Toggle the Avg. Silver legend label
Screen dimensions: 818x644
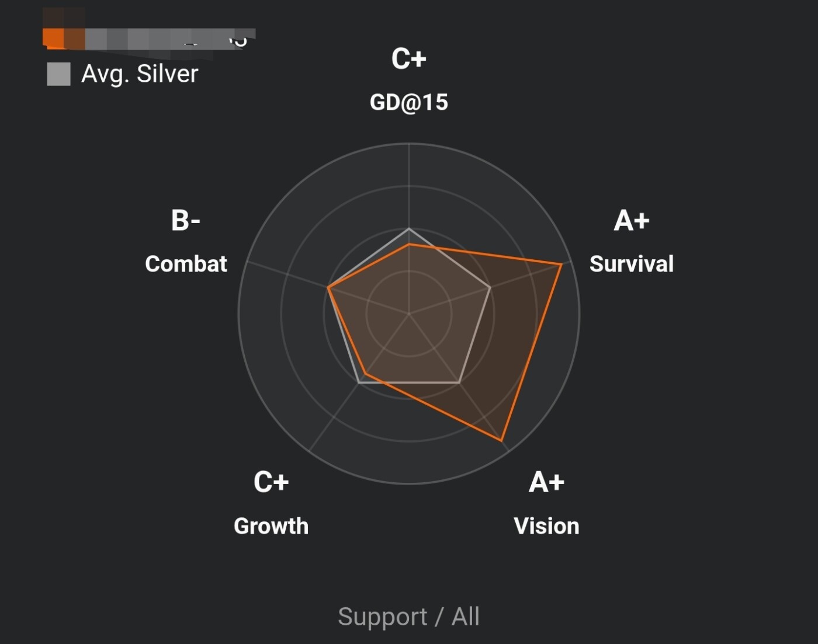140,74
